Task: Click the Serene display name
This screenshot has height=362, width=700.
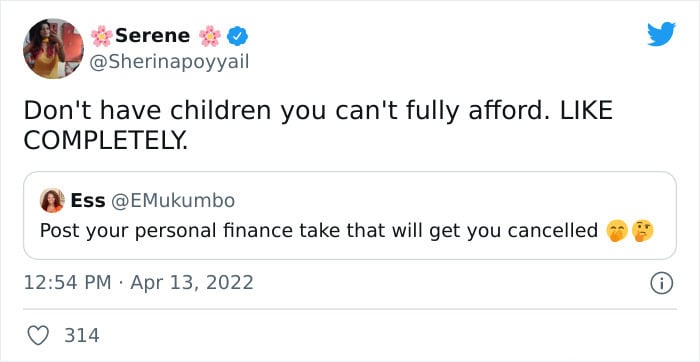Action: tap(152, 36)
